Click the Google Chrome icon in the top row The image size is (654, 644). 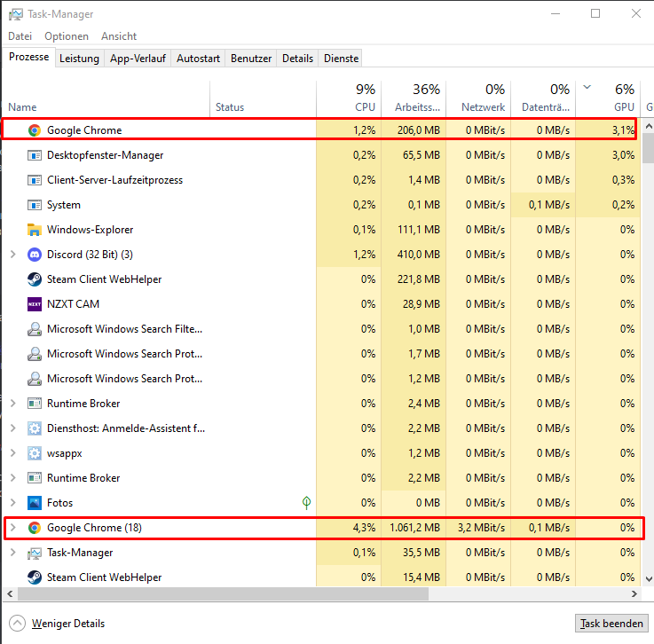point(35,130)
